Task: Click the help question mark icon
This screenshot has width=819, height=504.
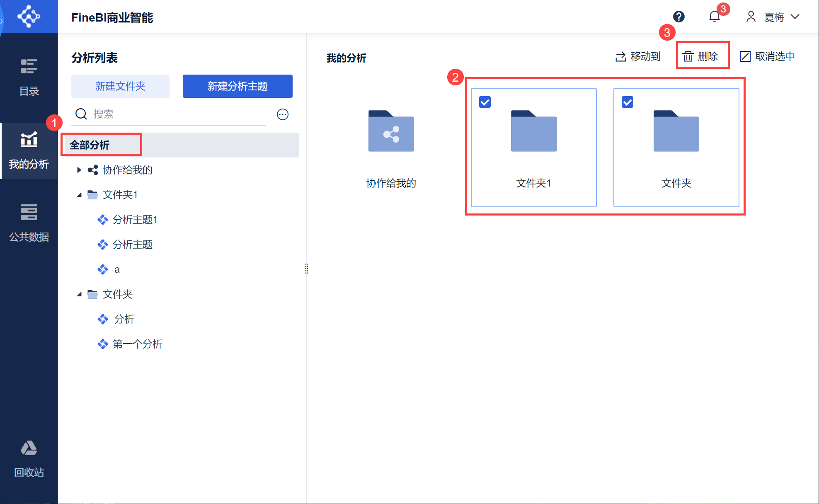Action: point(678,17)
